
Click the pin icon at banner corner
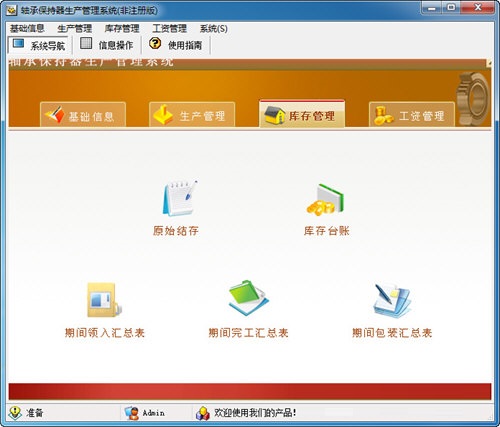pos(489,62)
